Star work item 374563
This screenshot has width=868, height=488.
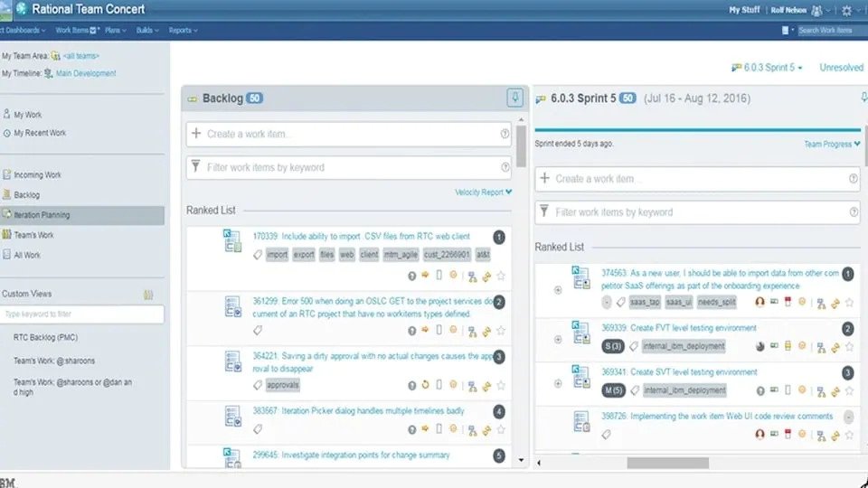(x=849, y=302)
